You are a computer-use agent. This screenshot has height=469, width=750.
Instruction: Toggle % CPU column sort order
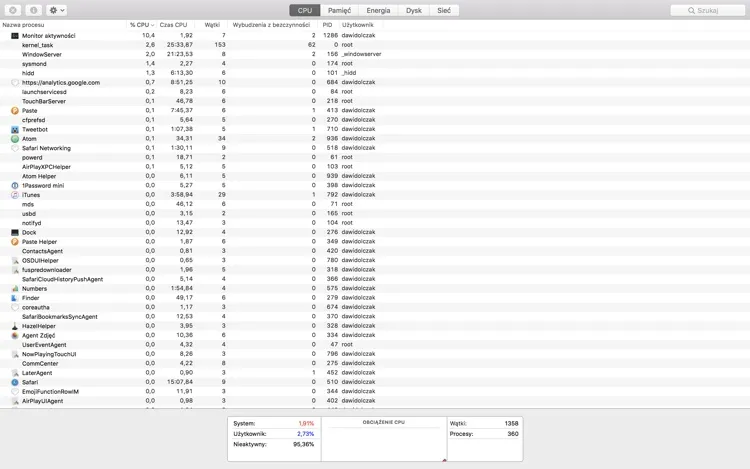142,25
